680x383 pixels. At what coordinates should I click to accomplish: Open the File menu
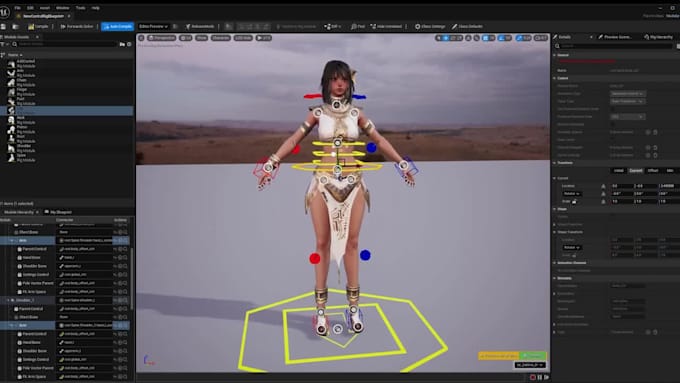pyautogui.click(x=17, y=8)
